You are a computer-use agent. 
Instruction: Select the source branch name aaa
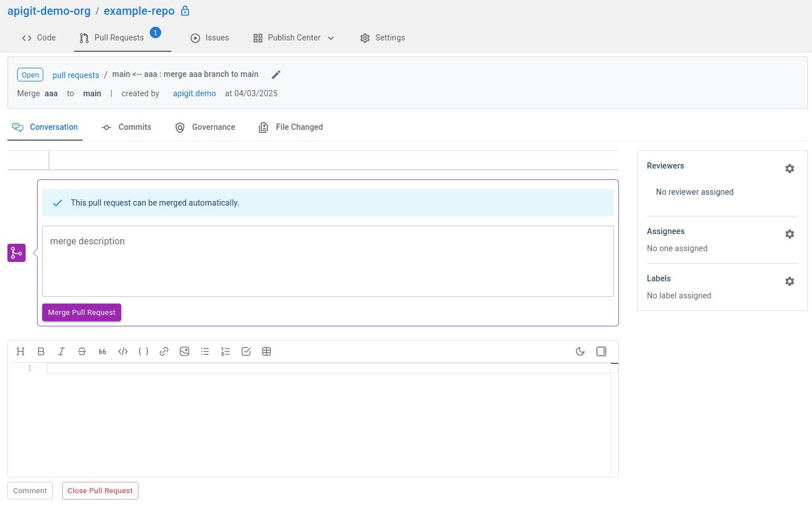coord(51,93)
